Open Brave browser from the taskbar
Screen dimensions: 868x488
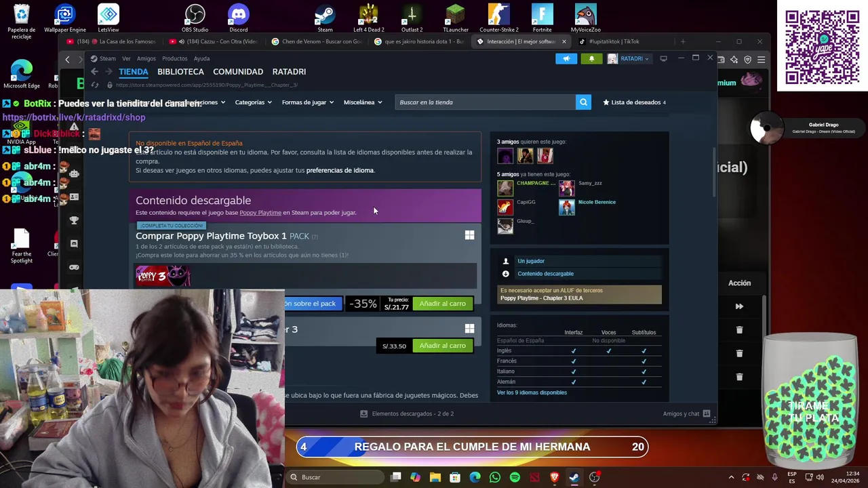click(x=554, y=477)
